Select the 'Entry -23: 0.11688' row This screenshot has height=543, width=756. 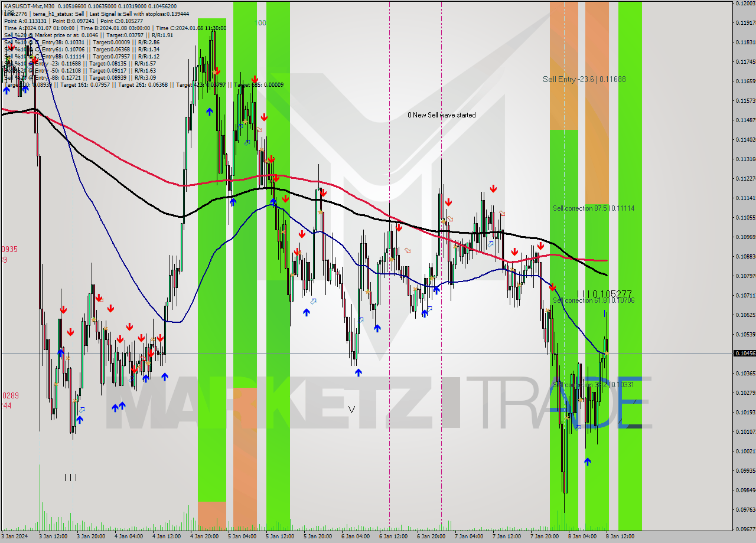(x=80, y=63)
